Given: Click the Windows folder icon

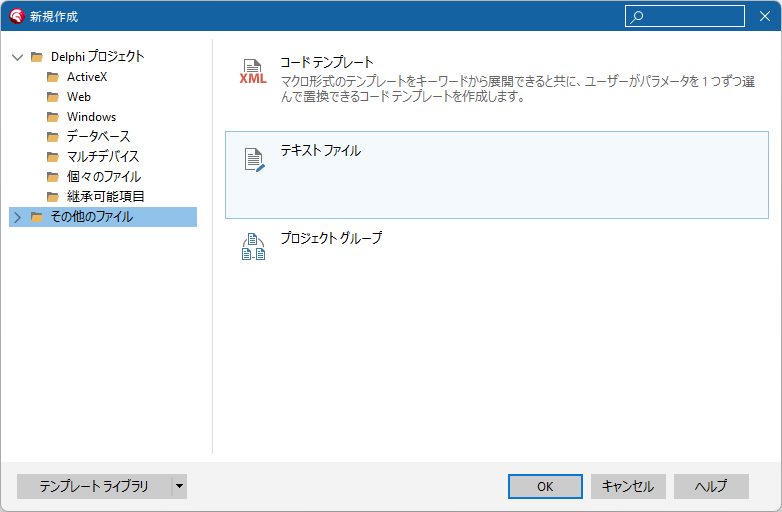Looking at the screenshot, I should click(52, 117).
